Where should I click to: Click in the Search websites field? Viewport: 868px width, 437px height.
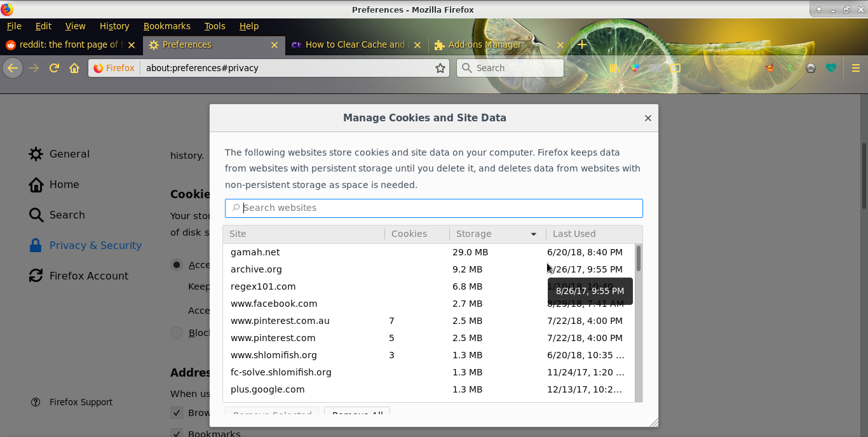[434, 208]
